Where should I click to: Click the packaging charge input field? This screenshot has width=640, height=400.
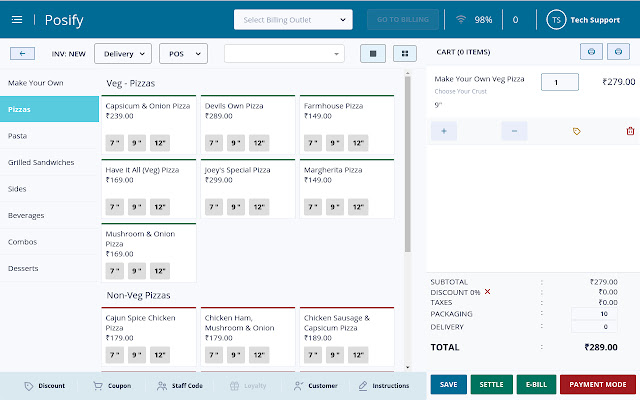pos(594,314)
